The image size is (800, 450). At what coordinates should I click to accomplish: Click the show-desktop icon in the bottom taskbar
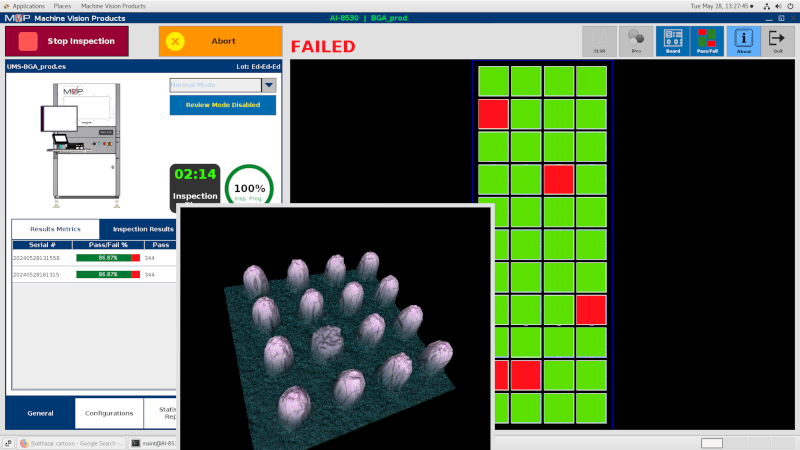pyautogui.click(x=8, y=443)
